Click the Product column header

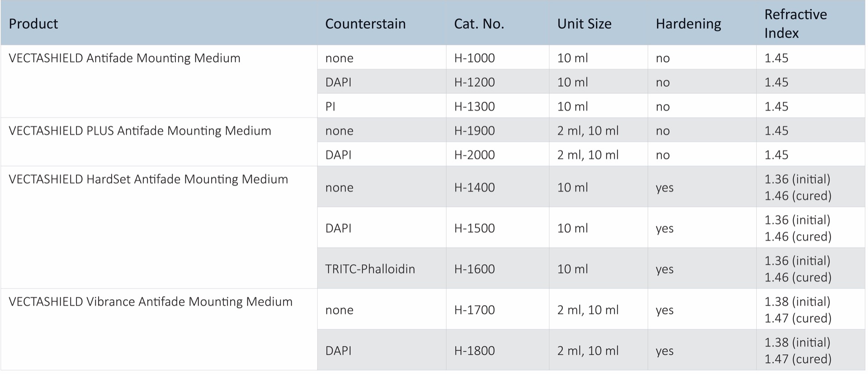[x=33, y=23]
